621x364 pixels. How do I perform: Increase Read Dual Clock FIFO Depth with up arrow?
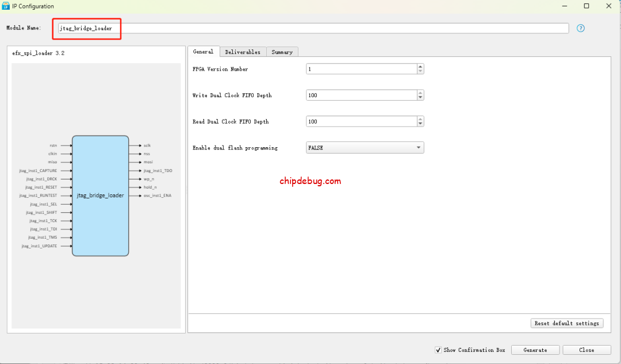point(420,118)
